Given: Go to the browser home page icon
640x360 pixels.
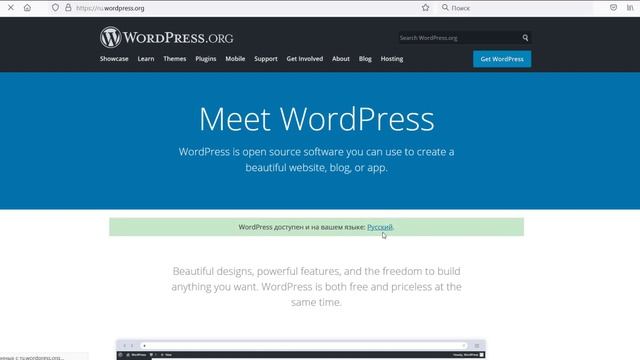Looking at the screenshot, I should [x=27, y=7].
